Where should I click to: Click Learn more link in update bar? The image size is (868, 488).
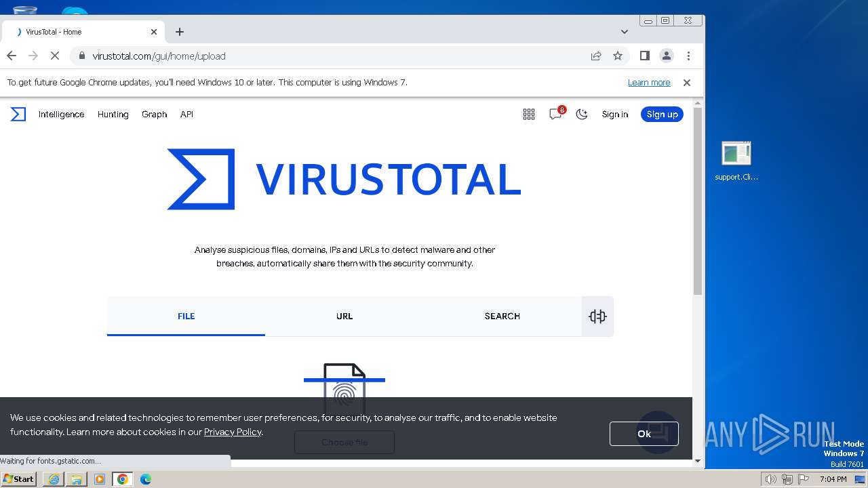point(649,83)
